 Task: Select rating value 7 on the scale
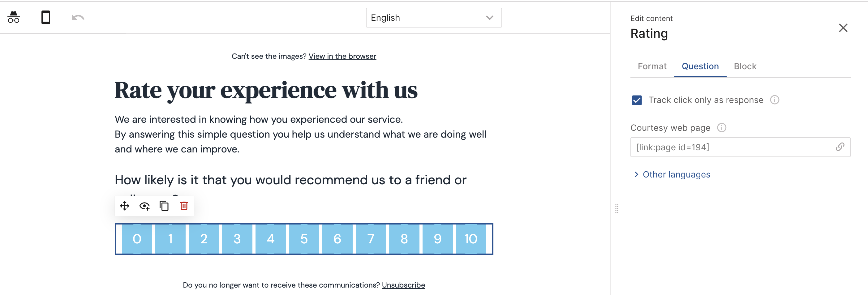371,239
